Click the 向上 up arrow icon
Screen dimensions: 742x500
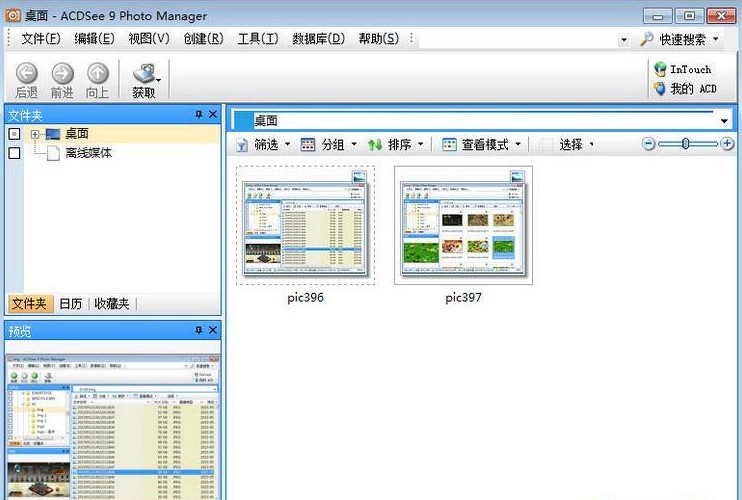coord(98,73)
